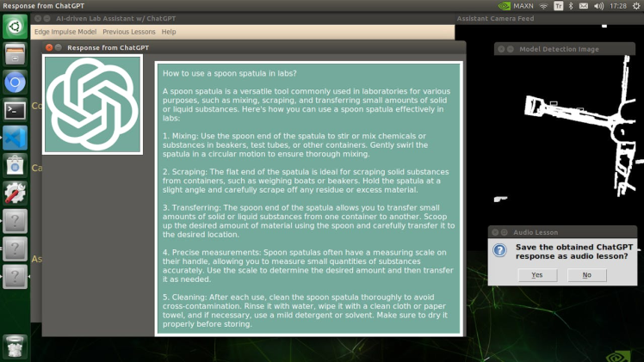Viewport: 644px width, 362px height.
Task: Open Help menu
Action: [x=169, y=32]
